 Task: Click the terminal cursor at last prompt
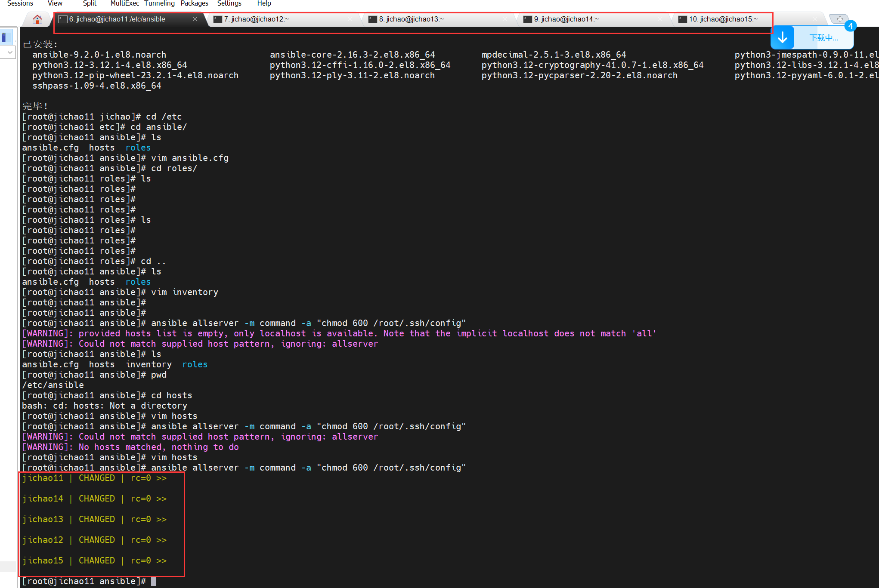pyautogui.click(x=154, y=582)
